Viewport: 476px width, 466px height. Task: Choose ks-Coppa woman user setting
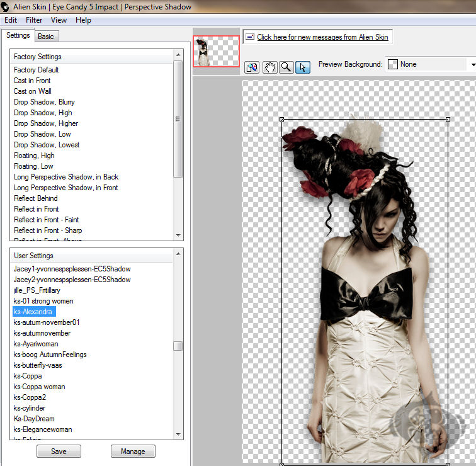click(x=39, y=387)
